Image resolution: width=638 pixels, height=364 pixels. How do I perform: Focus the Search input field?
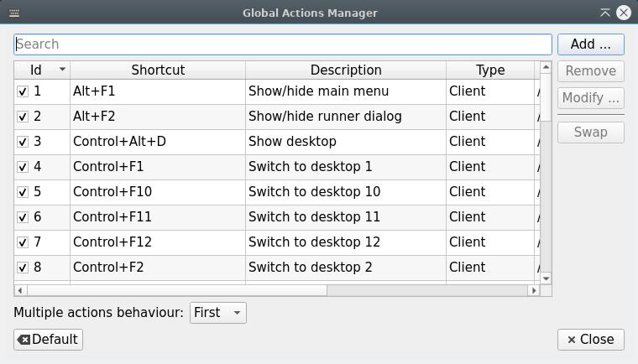(283, 44)
